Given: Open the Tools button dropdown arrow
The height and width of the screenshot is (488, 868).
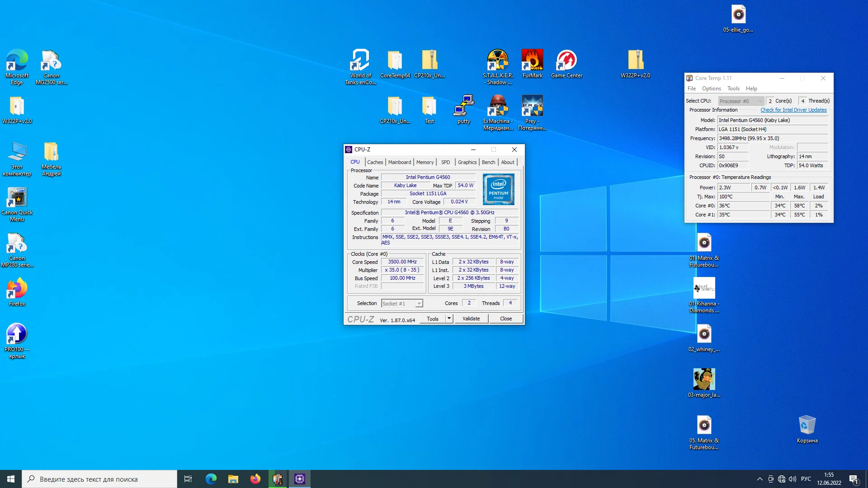Looking at the screenshot, I should (x=449, y=319).
